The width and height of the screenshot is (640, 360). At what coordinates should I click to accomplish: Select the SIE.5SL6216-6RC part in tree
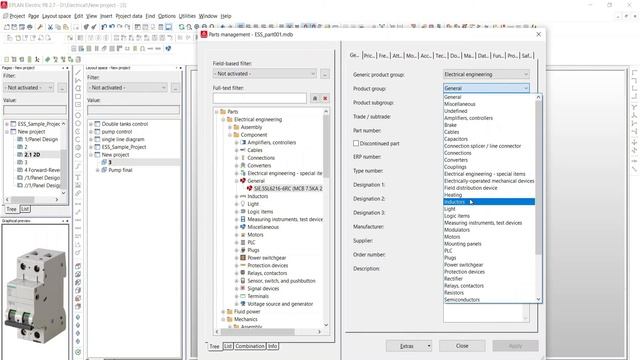tap(288, 189)
